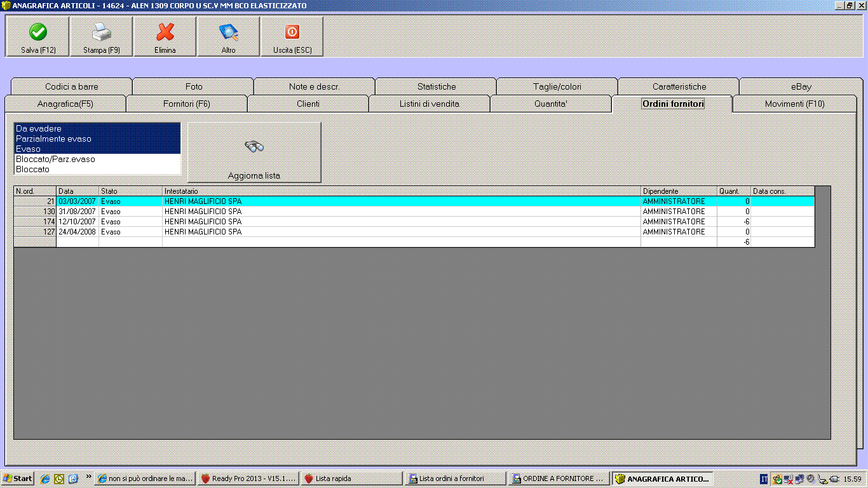Click the Data cons. column header
Viewport: 868px width, 488px height.
[x=782, y=191]
